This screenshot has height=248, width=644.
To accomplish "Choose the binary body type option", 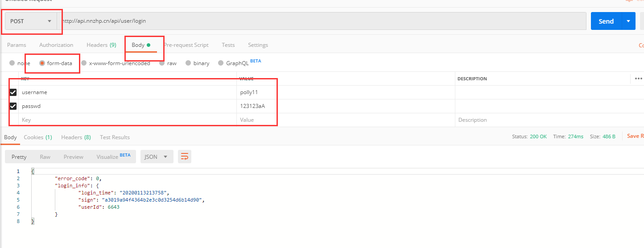I will pyautogui.click(x=188, y=63).
